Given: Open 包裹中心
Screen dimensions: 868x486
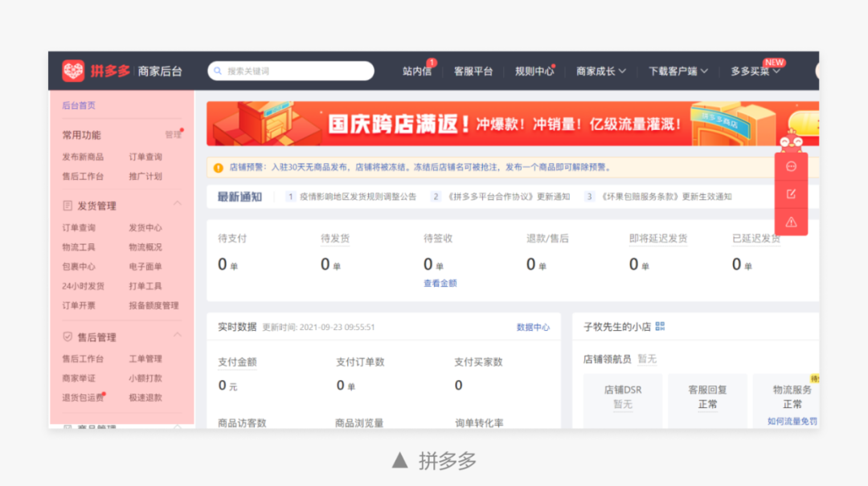Looking at the screenshot, I should click(x=79, y=267).
